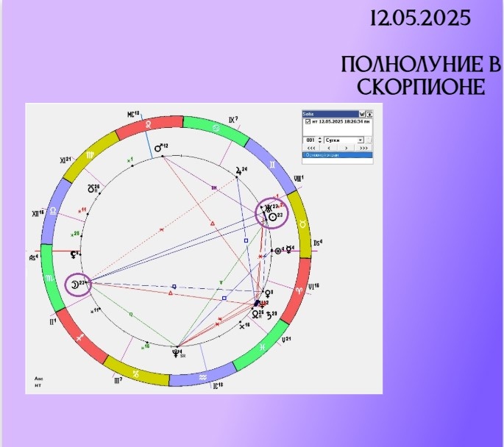Click the VIII 1 house cusp label
This screenshot has width=504, height=447.
[299, 179]
